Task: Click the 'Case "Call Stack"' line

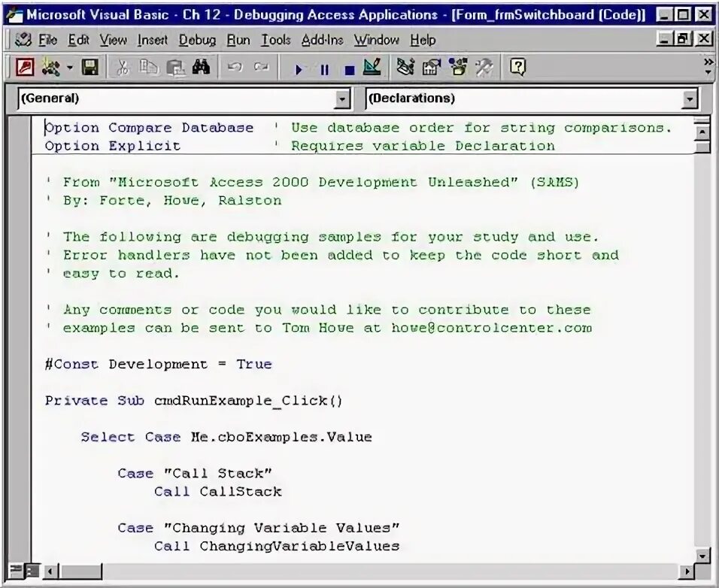Action: point(195,473)
